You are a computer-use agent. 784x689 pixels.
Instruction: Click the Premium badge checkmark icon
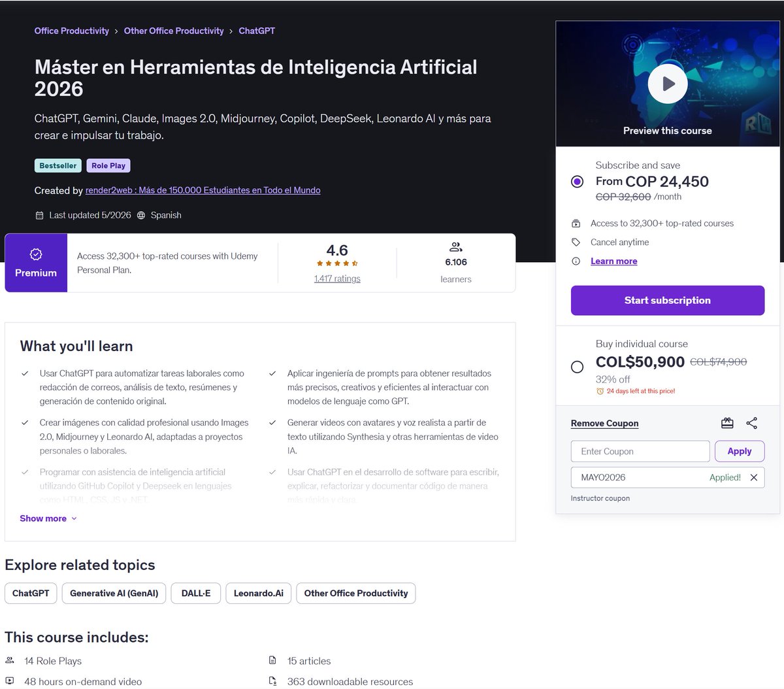click(x=36, y=254)
